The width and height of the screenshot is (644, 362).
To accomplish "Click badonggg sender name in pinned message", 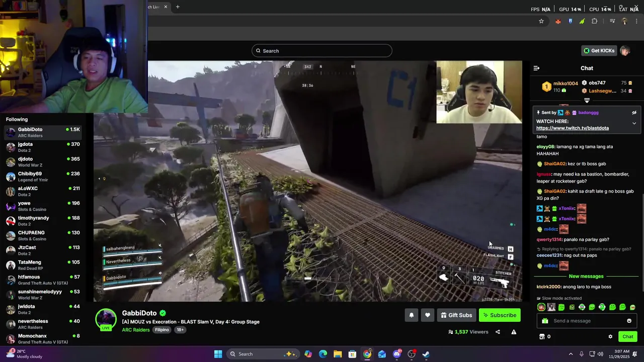I will pos(588,113).
